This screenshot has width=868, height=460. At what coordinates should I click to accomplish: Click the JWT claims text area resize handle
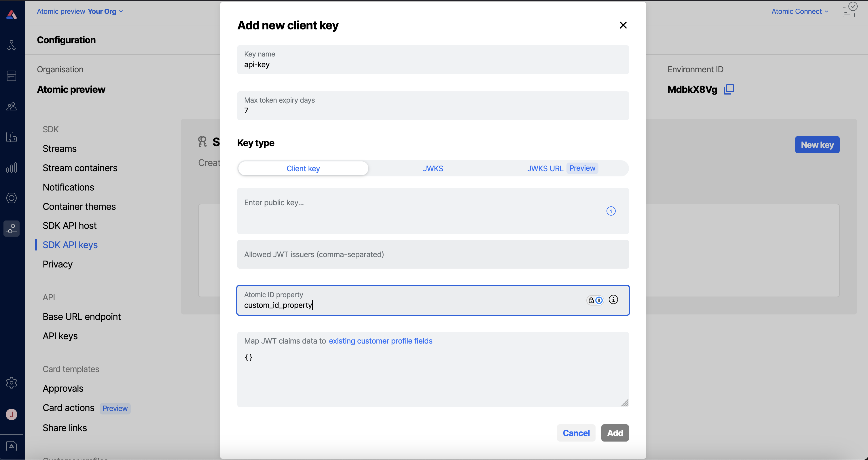(625, 403)
